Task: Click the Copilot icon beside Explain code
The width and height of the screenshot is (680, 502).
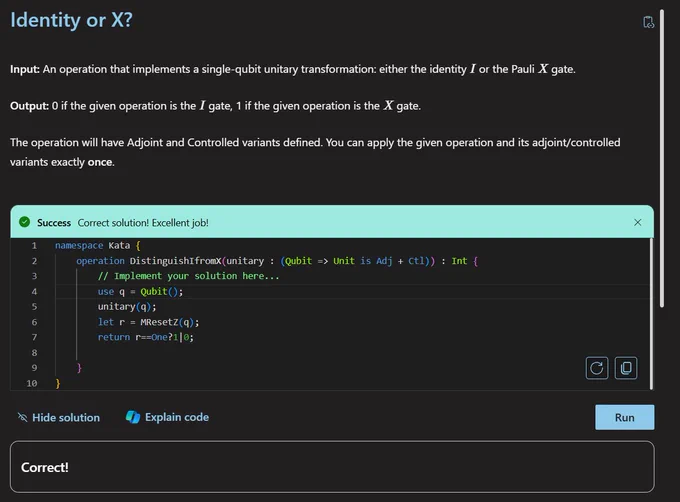Action: (x=133, y=417)
